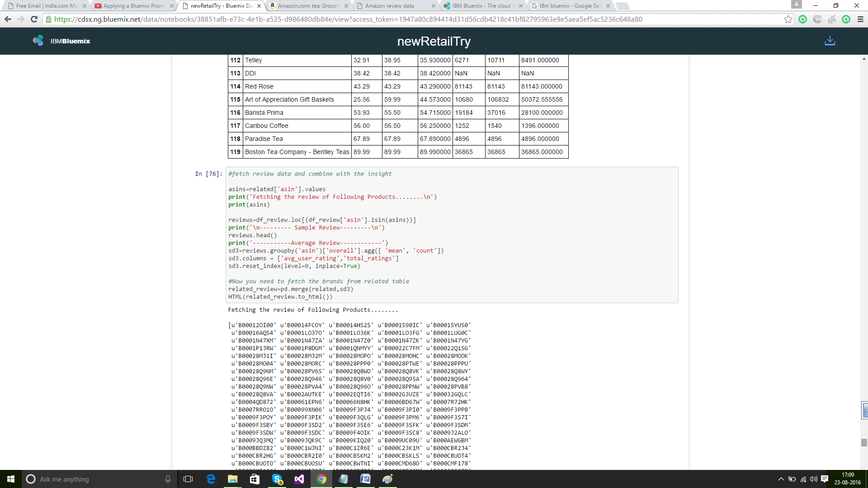Close the Free Email India.com tab

pos(84,6)
